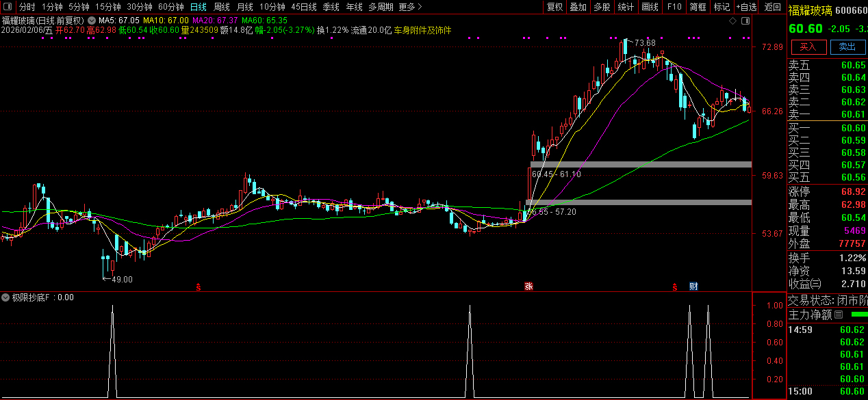Open MA indicator settings circle arrow
868x400 pixels.
92,21
